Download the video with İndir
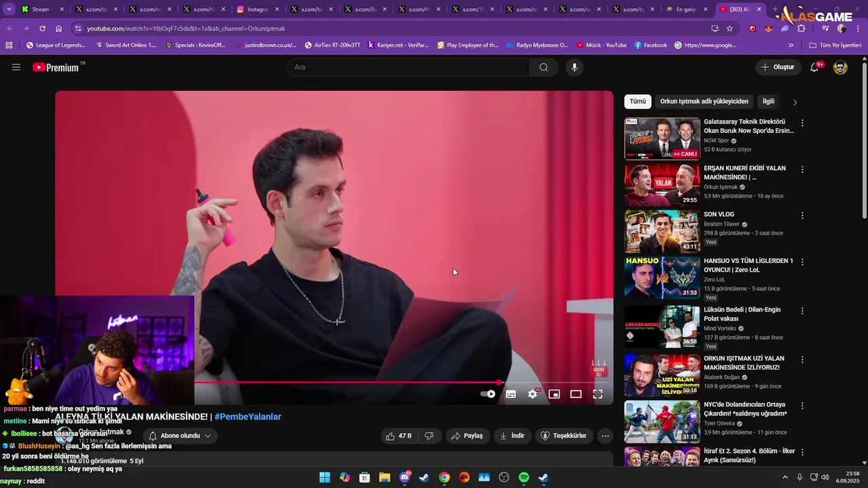 [512, 436]
